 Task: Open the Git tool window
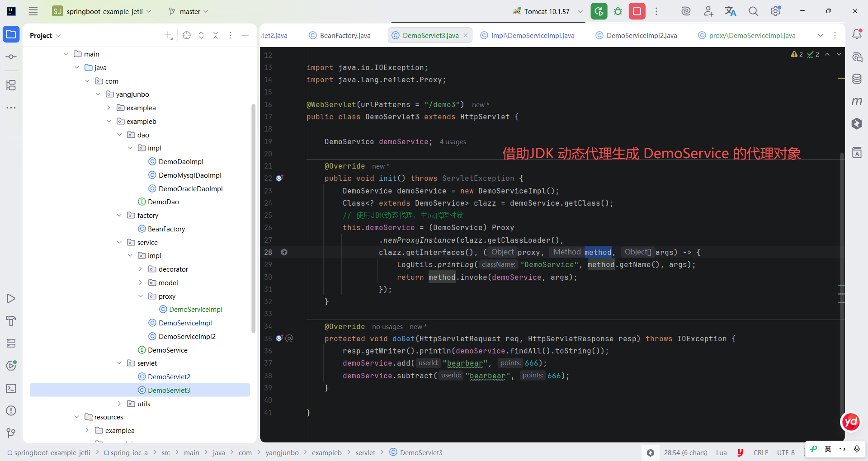tap(11, 433)
